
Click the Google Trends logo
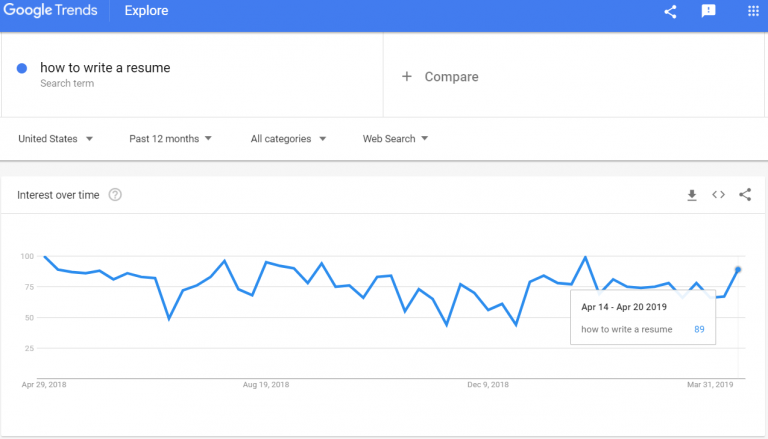(x=53, y=11)
